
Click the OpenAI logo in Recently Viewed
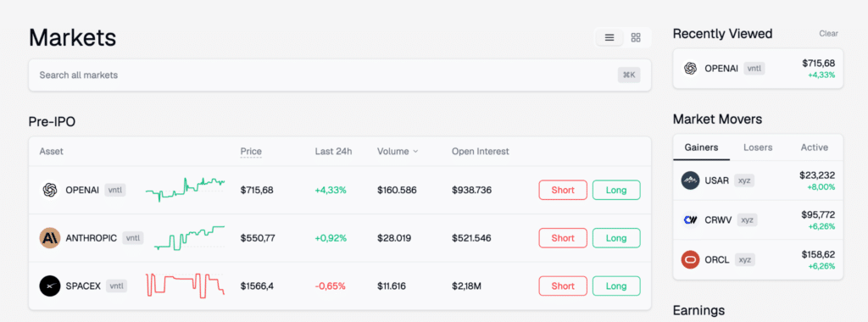[x=690, y=68]
